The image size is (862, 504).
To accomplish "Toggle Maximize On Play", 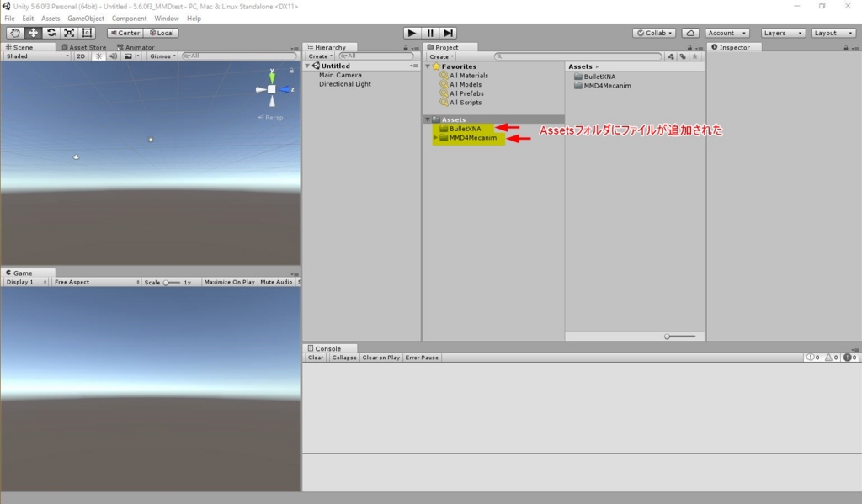I will pyautogui.click(x=229, y=282).
